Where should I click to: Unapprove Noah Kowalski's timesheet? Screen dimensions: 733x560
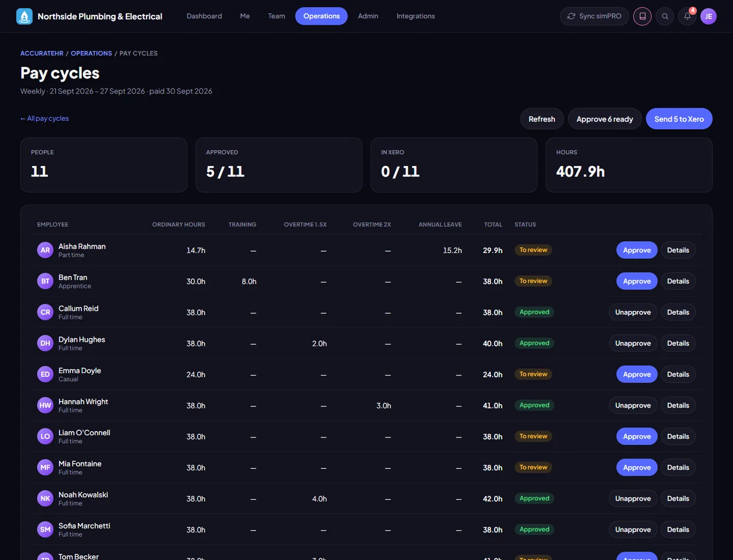(x=633, y=498)
